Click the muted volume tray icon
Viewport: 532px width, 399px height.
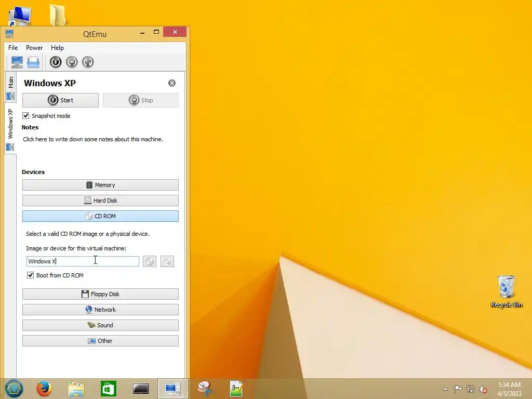483,389
